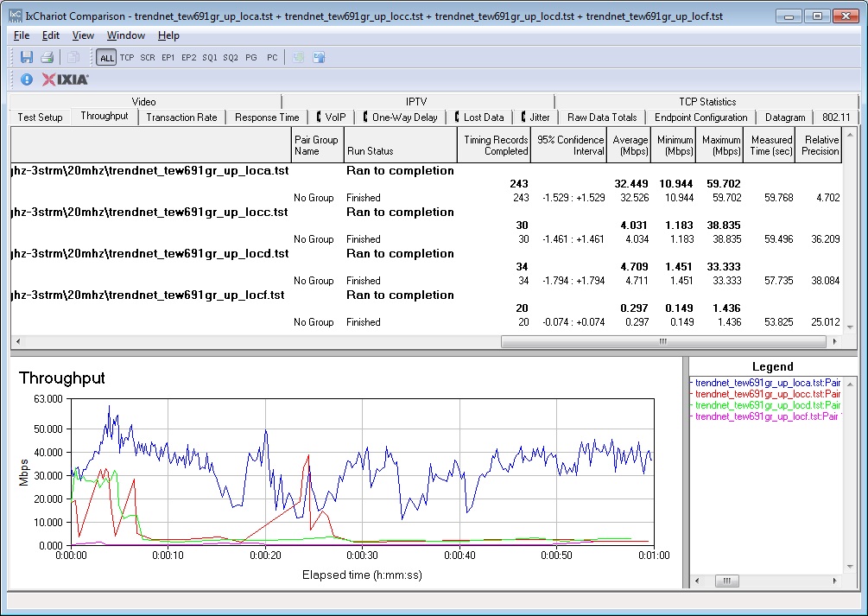The image size is (868, 616).
Task: Switch to the One-Way Delay tab
Action: click(x=400, y=117)
